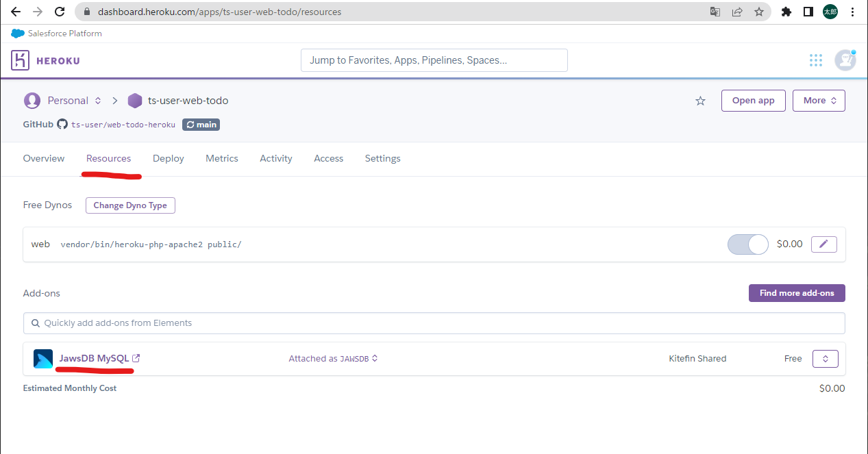Click the ts-user-web-todo hexagon app icon
The image size is (868, 454).
[135, 101]
